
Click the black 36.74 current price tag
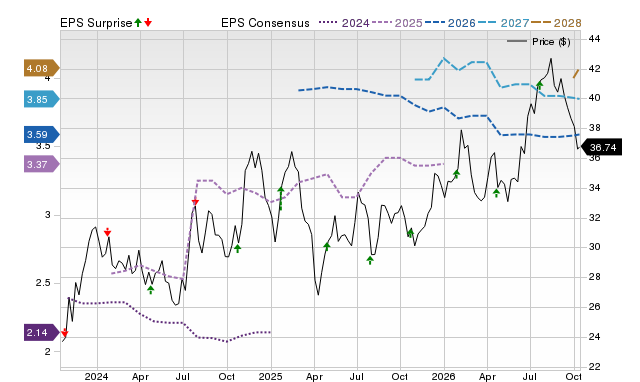coord(601,147)
